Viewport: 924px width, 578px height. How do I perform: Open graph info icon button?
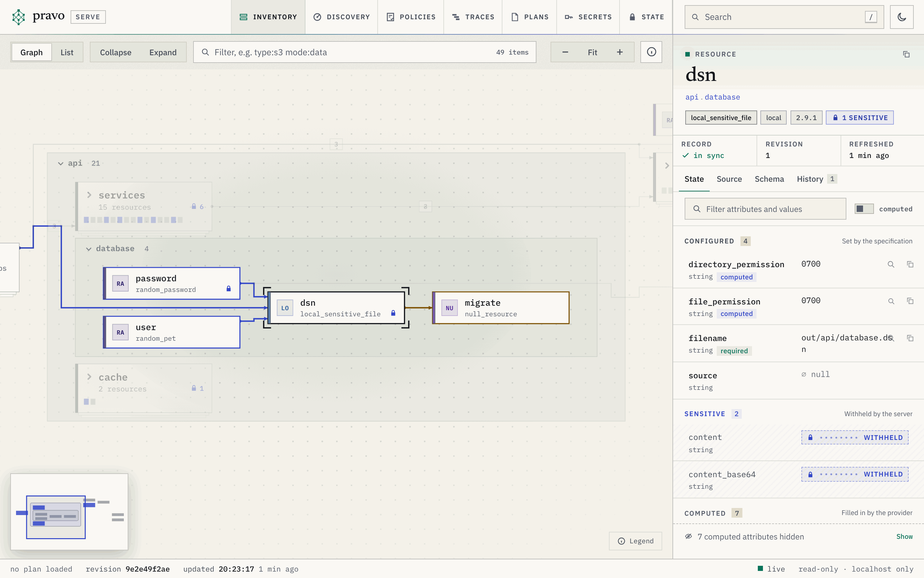point(651,52)
